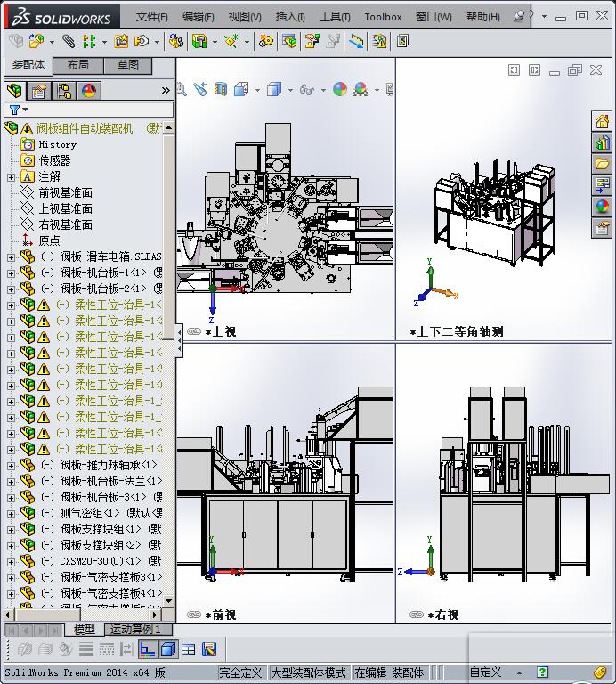Open the Insert Components dropdown arrow

tap(52, 43)
